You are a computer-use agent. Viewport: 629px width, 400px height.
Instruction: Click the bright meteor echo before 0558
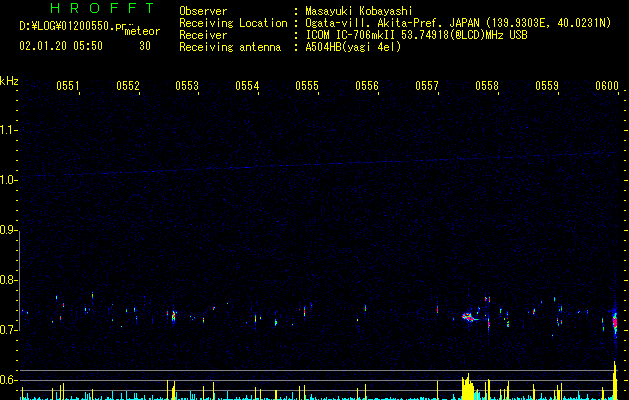468,317
